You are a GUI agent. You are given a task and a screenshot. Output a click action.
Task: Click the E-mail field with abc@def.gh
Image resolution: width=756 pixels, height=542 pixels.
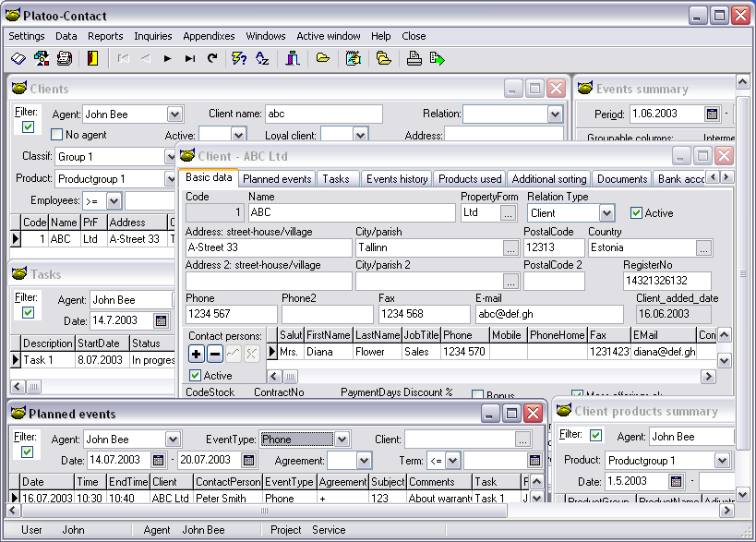549,315
